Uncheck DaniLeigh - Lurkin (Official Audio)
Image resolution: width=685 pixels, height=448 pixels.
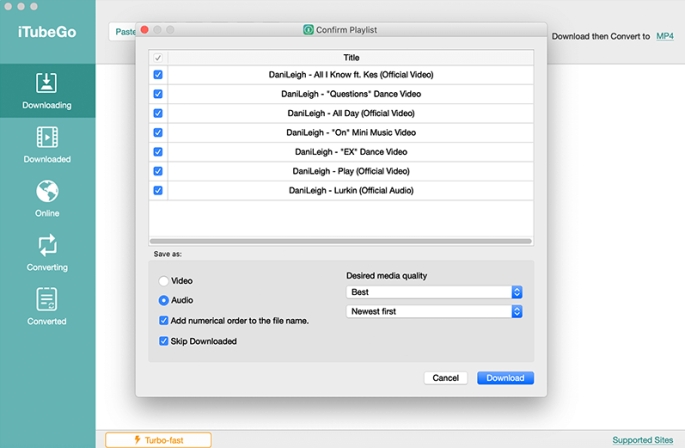point(158,190)
